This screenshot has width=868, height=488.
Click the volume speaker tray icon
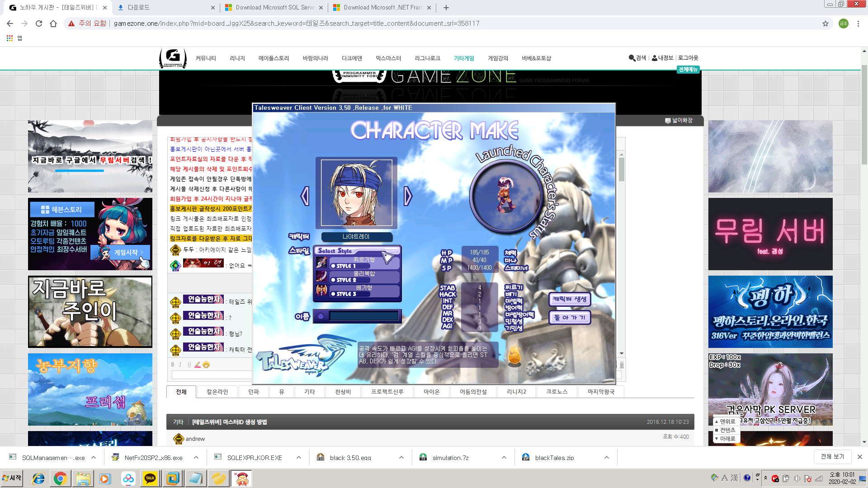pos(797,479)
